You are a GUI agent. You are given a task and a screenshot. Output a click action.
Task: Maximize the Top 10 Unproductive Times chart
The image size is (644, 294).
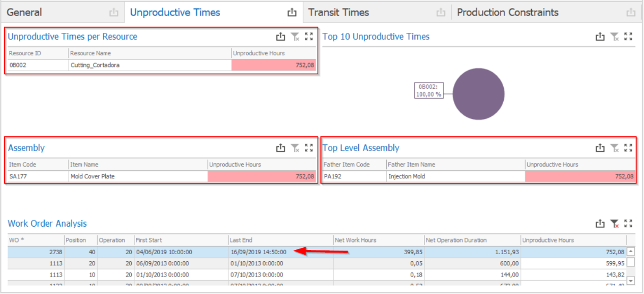tap(629, 37)
